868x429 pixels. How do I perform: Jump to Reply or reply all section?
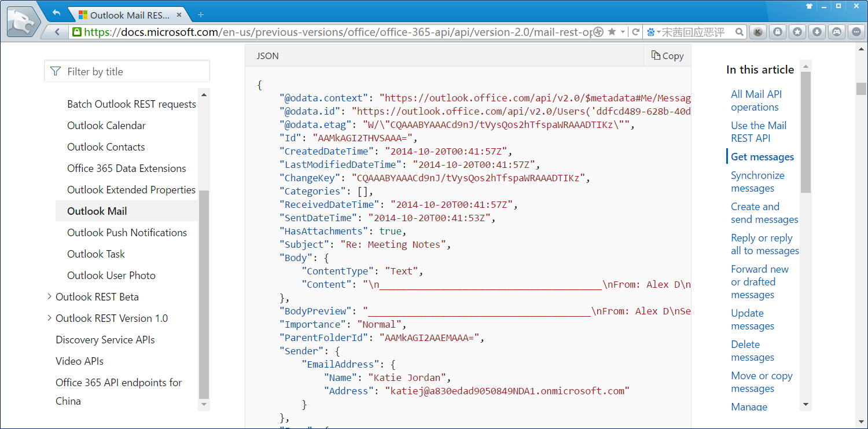pos(765,244)
